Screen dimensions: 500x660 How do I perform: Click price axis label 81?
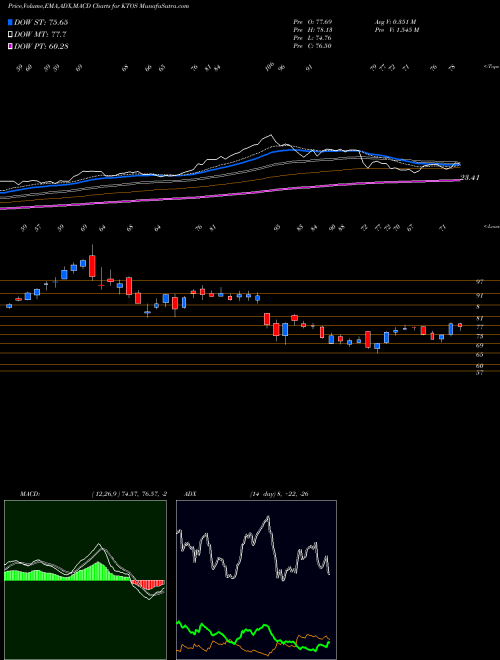pyautogui.click(x=479, y=319)
